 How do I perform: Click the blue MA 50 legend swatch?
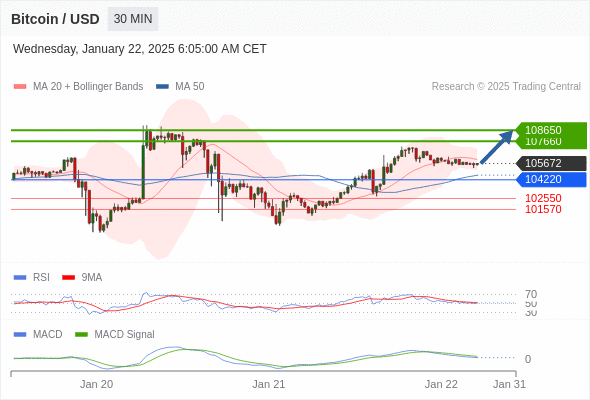[162, 87]
